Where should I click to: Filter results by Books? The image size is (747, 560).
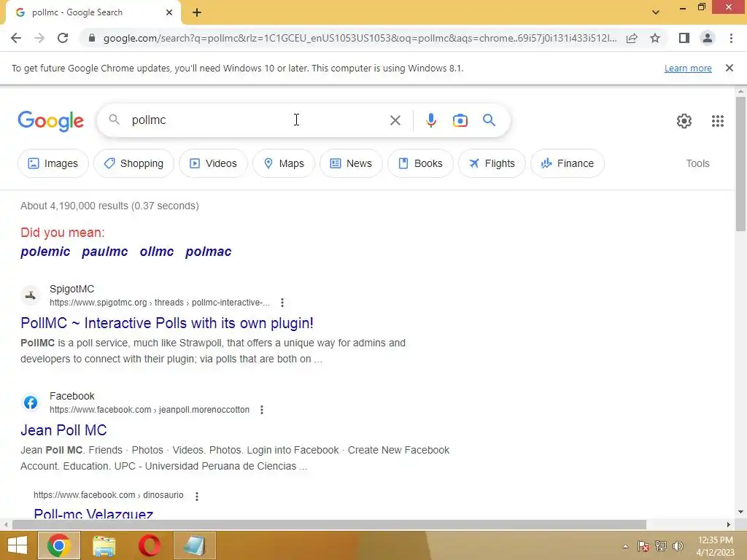(420, 163)
